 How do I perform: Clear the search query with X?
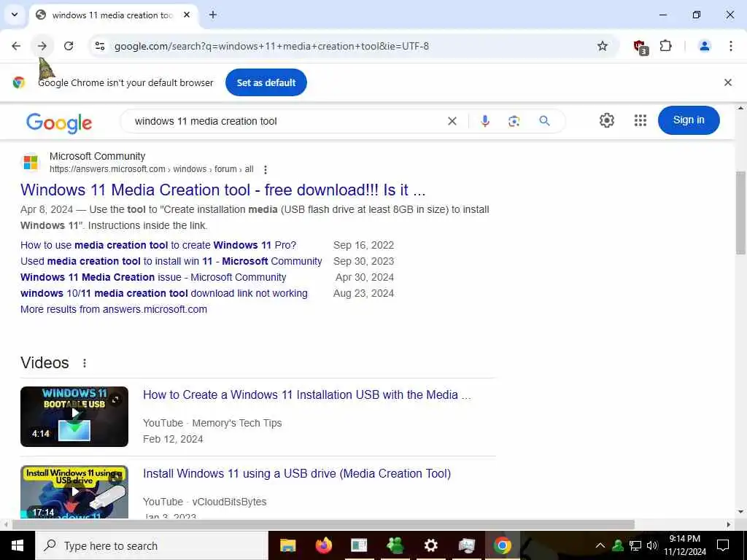[452, 121]
